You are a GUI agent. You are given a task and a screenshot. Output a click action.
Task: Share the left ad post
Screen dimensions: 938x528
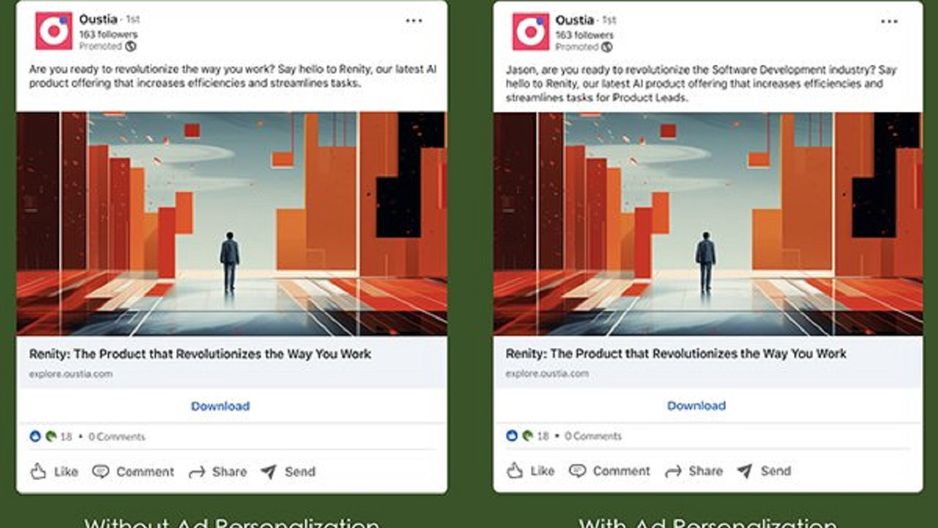217,472
